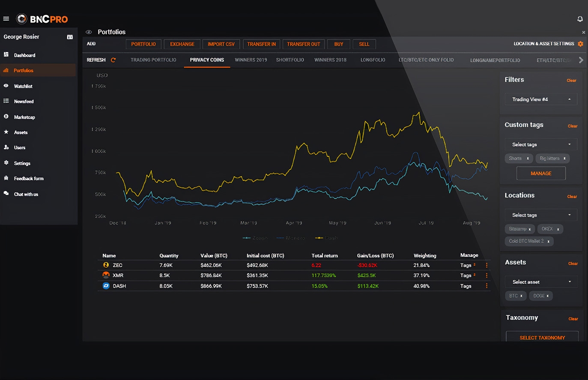
Task: Clear the Custom tags section
Action: tap(573, 126)
